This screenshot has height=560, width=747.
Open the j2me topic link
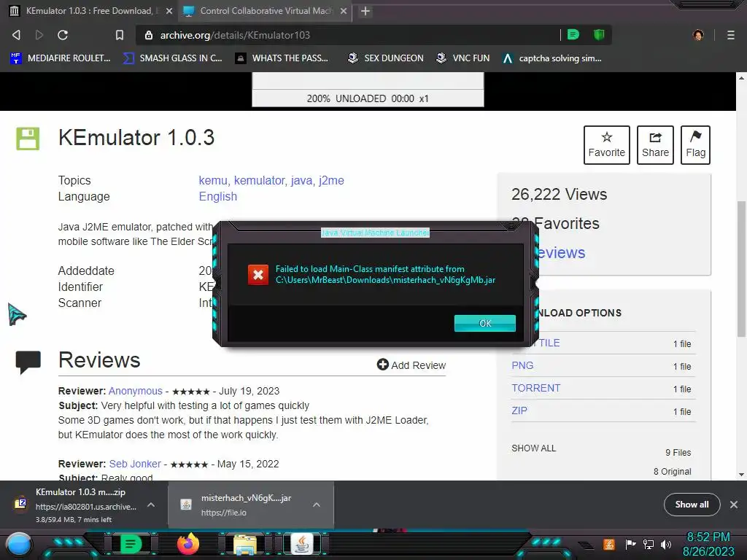coord(332,181)
